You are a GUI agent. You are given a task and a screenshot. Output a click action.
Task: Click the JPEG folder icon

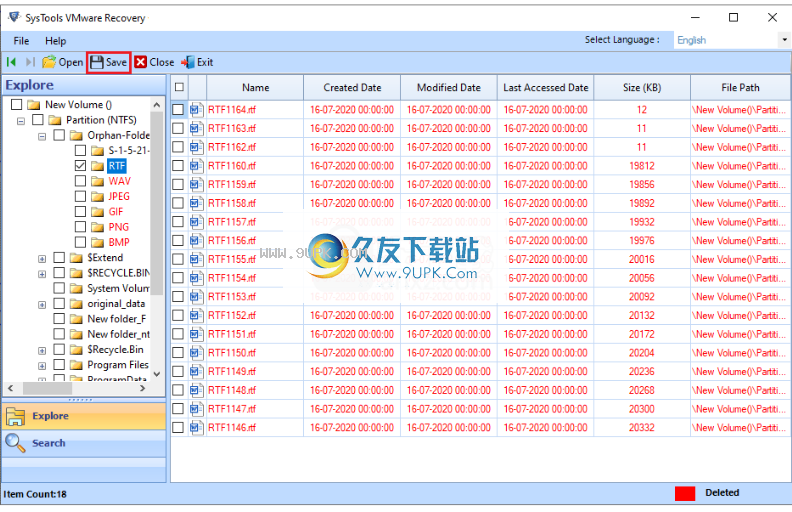click(x=97, y=196)
